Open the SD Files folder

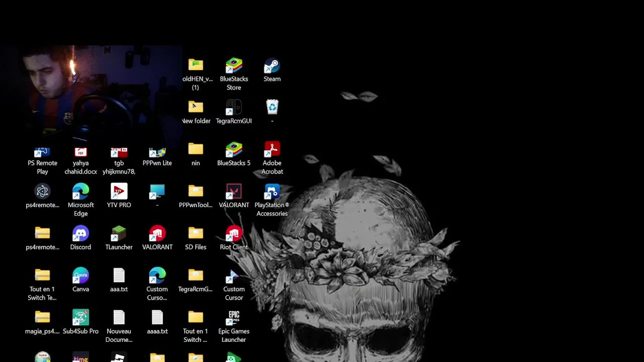196,238
